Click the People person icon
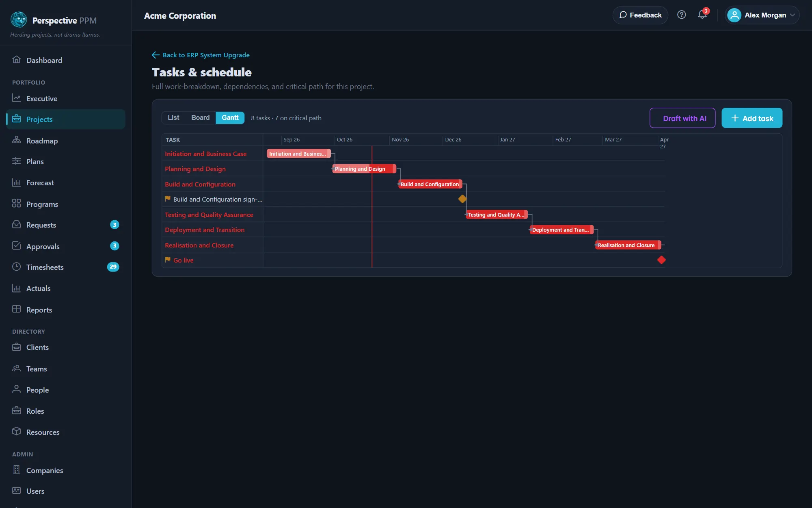Viewport: 812px width, 508px height. [16, 389]
